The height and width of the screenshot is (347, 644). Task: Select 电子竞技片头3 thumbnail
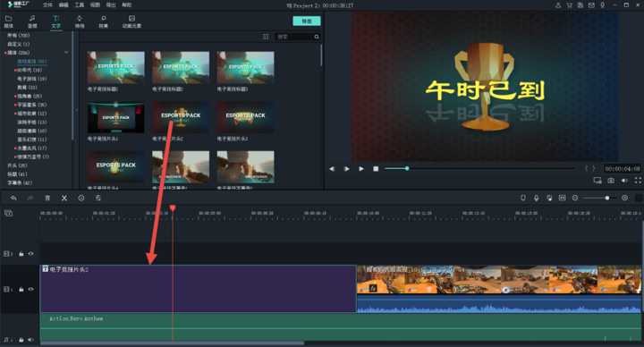(246, 117)
